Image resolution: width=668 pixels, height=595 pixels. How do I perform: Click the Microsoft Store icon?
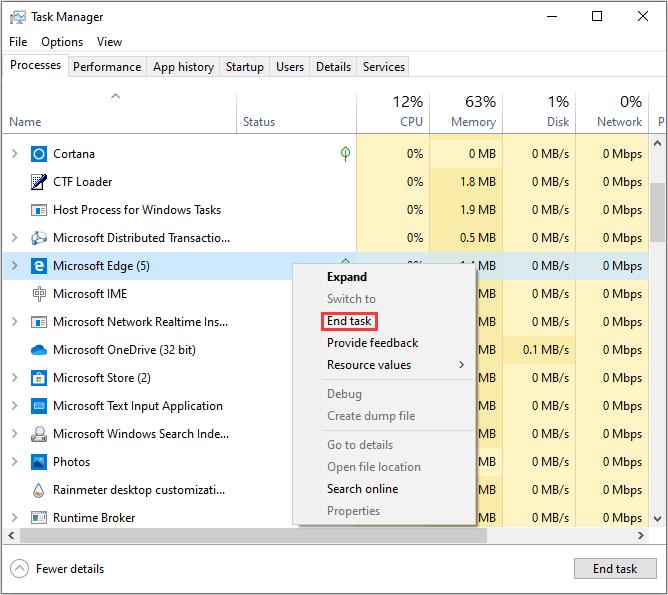(x=39, y=378)
